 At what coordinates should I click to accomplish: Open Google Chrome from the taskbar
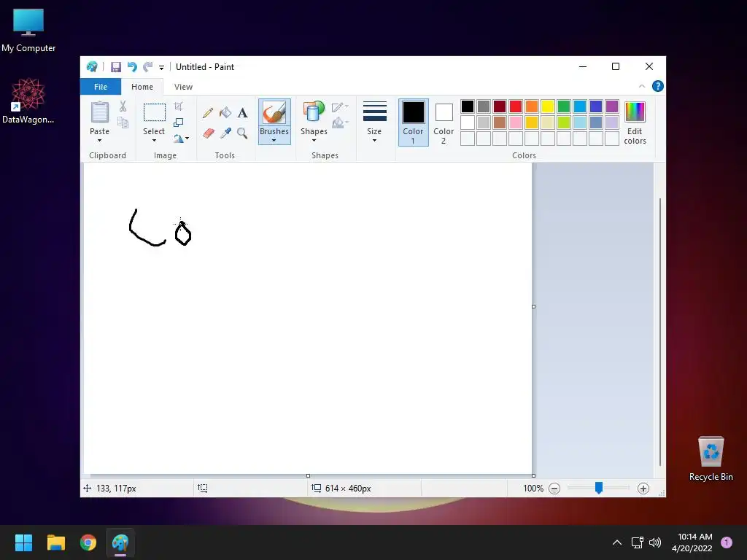click(x=88, y=542)
